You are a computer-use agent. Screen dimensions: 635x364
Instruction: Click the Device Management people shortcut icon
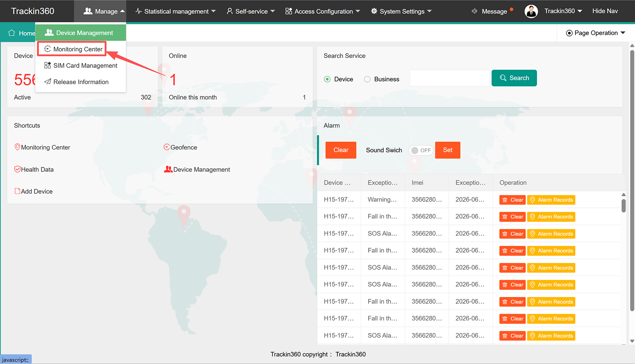pos(168,169)
